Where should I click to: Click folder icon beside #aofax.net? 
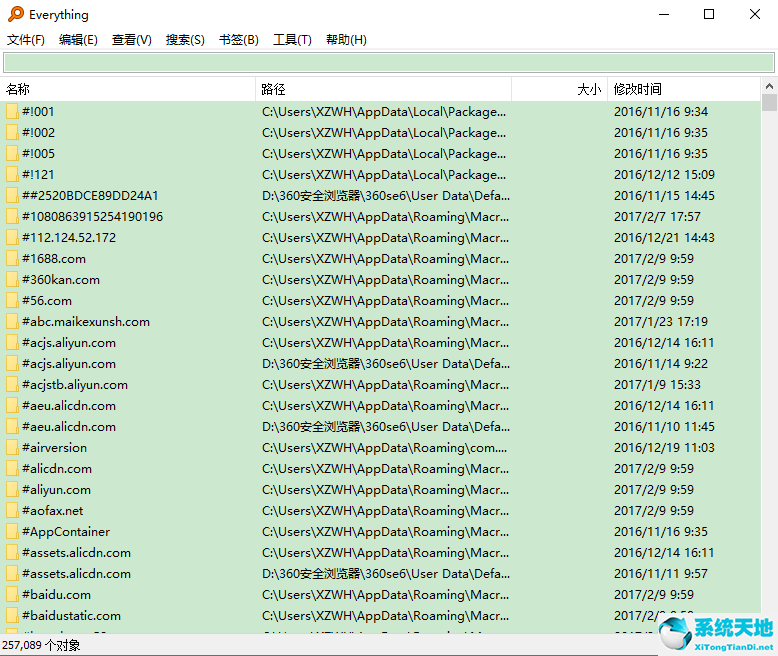12,510
